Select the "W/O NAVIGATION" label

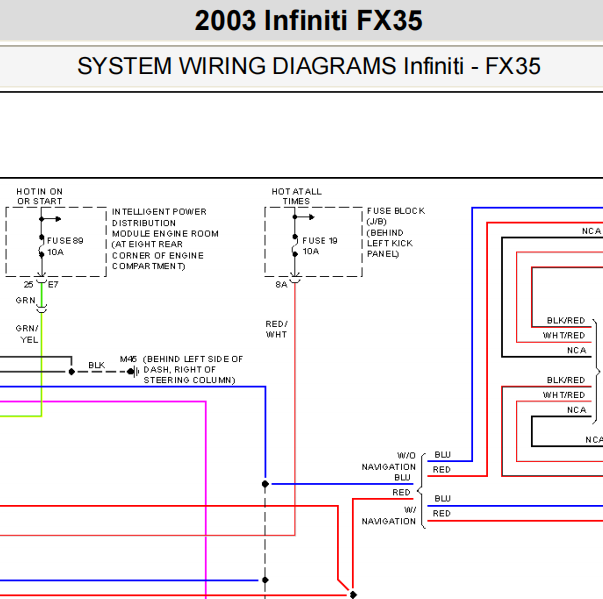pos(388,461)
